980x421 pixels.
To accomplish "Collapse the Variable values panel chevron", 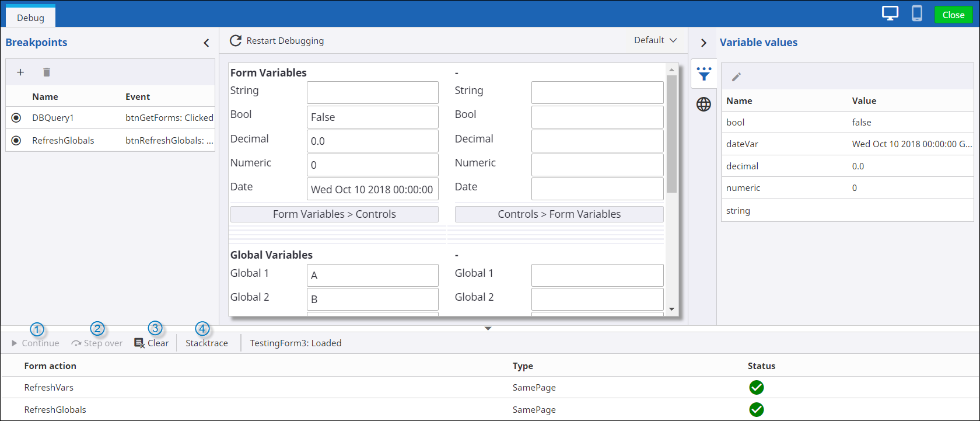I will pyautogui.click(x=703, y=43).
